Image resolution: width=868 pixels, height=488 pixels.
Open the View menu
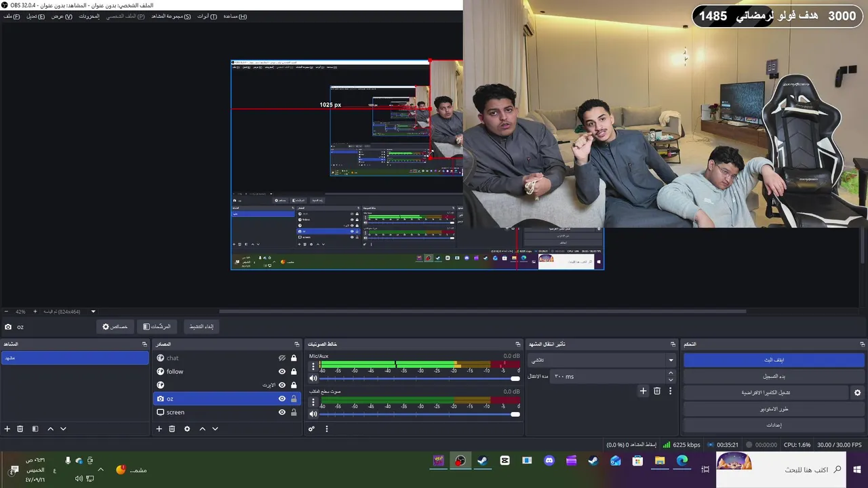[62, 16]
